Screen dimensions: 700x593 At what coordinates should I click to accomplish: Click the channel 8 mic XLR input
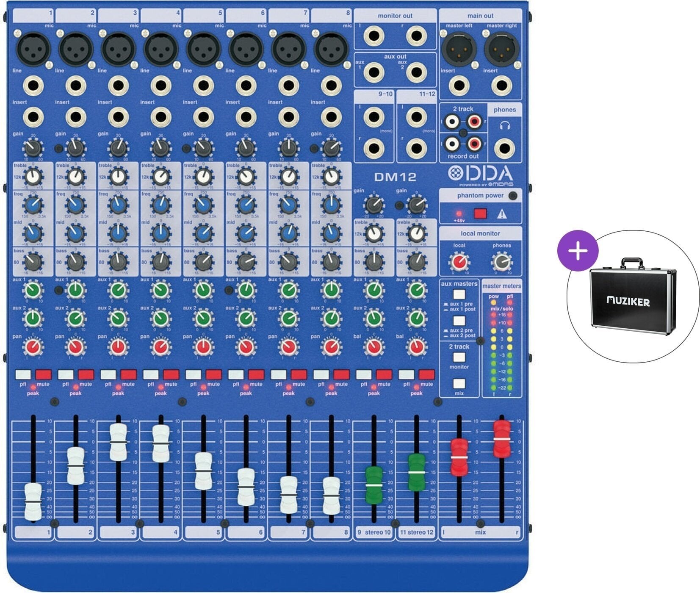pos(331,49)
